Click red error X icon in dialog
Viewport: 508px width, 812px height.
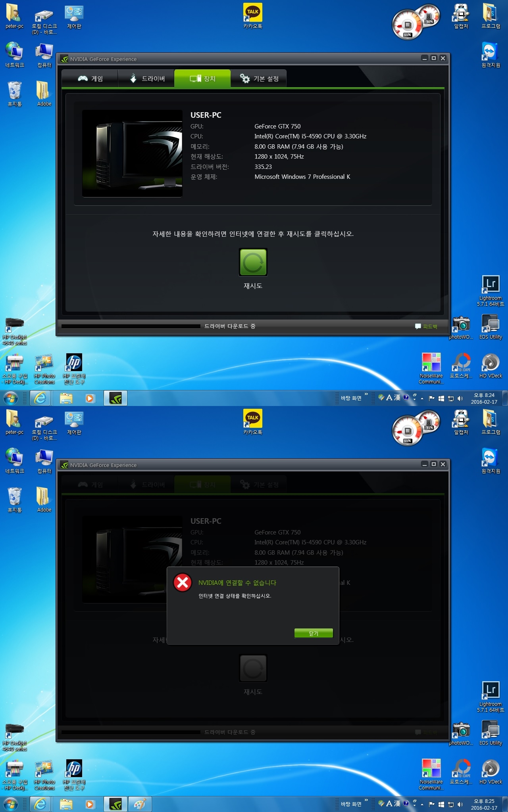tap(183, 582)
